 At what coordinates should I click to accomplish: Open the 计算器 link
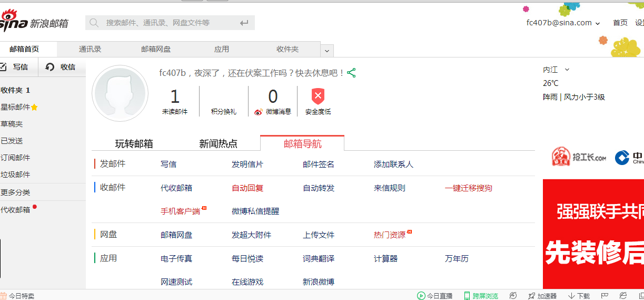[385, 258]
